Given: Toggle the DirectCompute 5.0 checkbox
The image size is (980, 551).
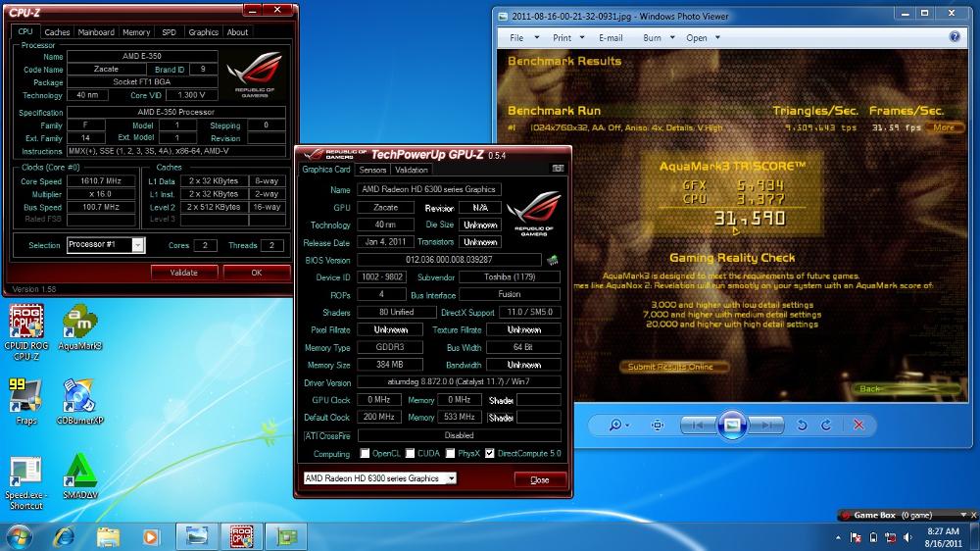Looking at the screenshot, I should (x=490, y=453).
